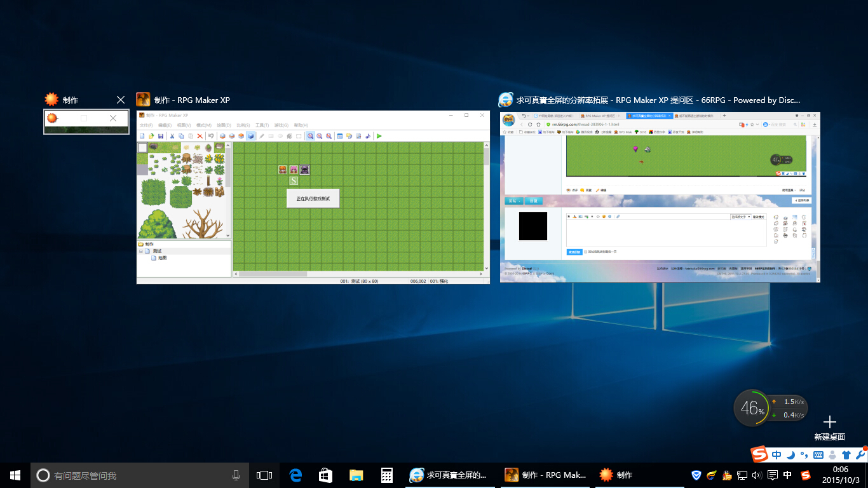Open the QQ penguin tray icon
The height and width of the screenshot is (488, 868).
coord(726,475)
